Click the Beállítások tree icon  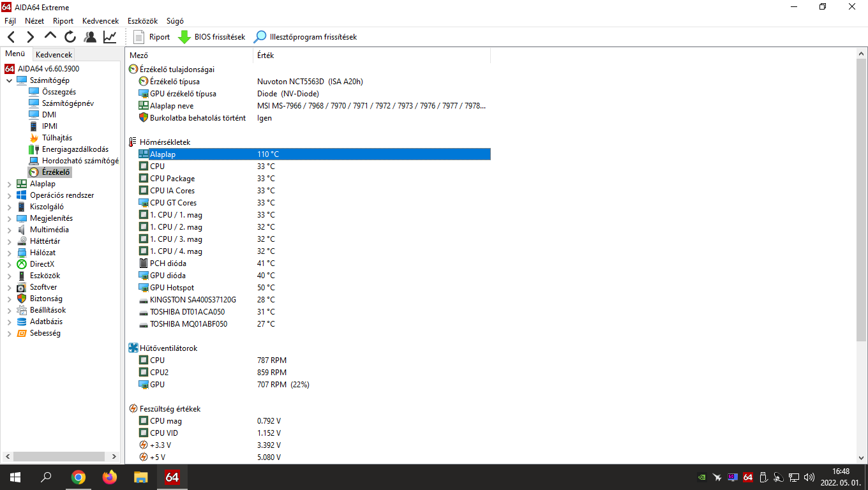point(22,310)
